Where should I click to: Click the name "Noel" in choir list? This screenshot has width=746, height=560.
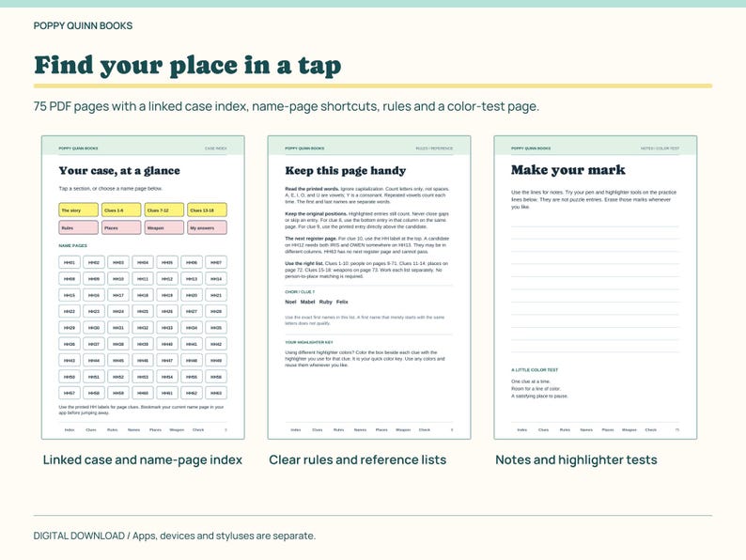point(290,302)
